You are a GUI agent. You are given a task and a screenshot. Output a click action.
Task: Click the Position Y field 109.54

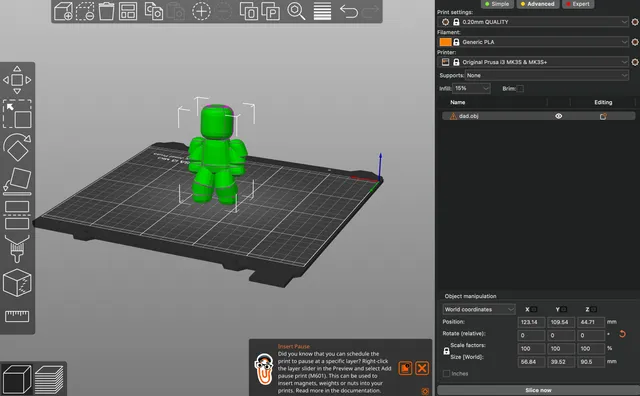(561, 322)
